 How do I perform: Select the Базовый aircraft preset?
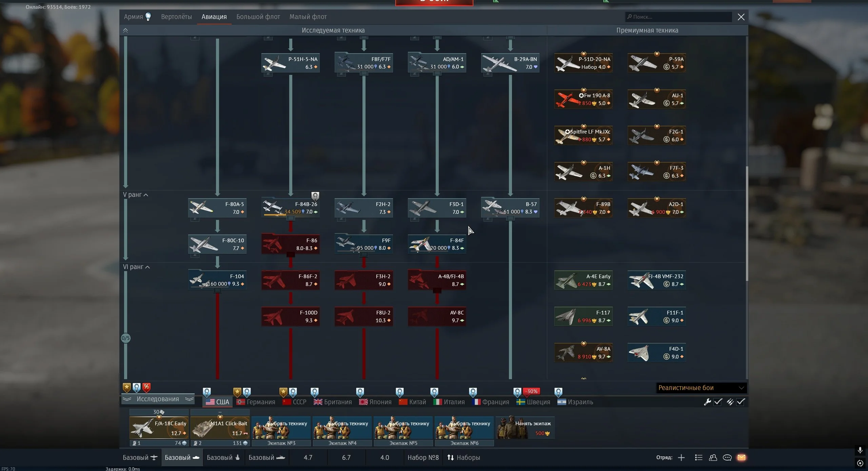click(x=140, y=457)
